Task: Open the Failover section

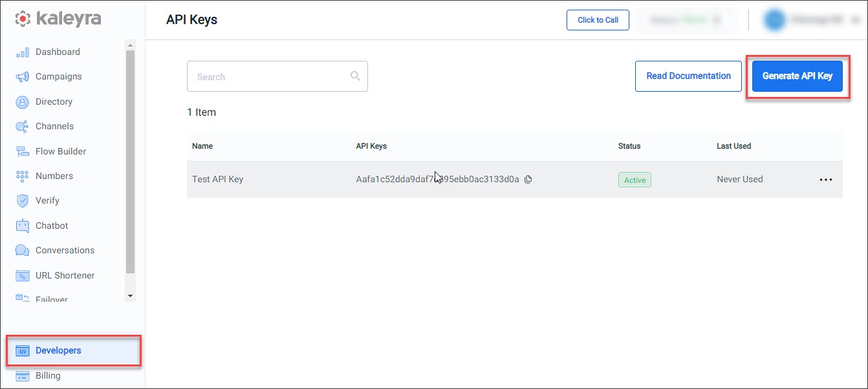Action: 52,299
